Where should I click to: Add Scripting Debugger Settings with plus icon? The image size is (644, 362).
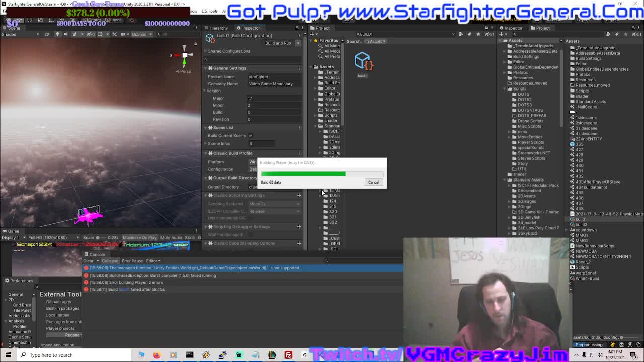tap(299, 227)
